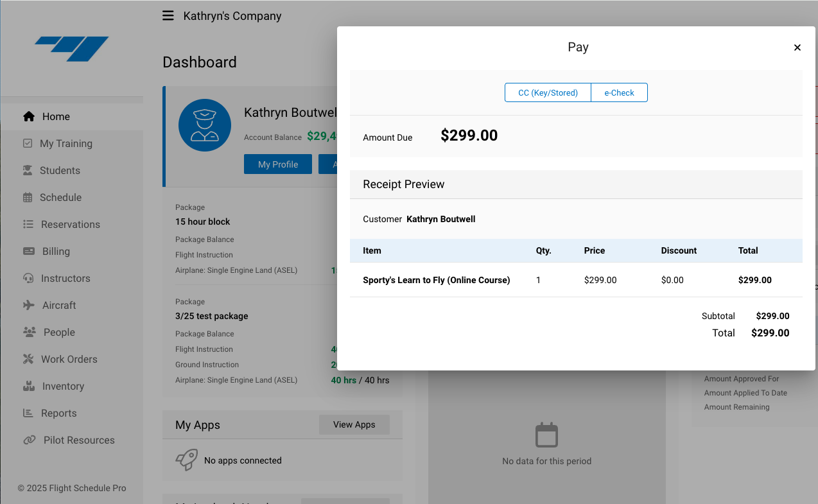Click the Pilot Resources link icon
The image size is (818, 504).
point(30,440)
